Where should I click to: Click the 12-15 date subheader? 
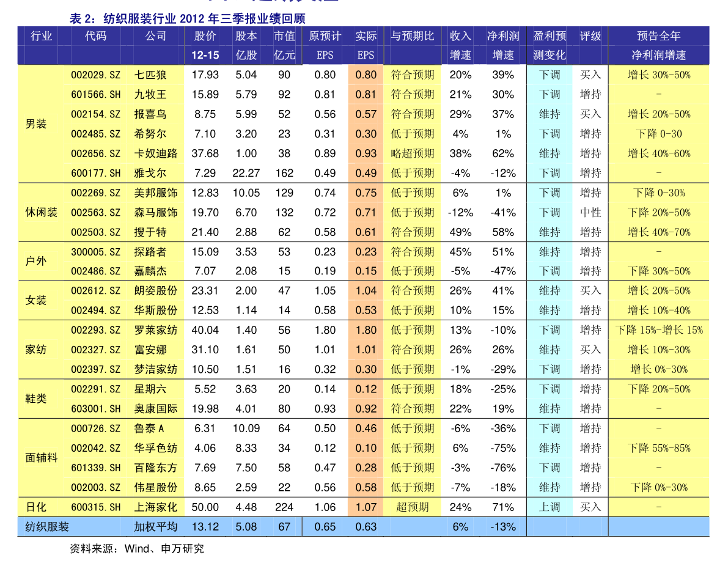tap(205, 55)
